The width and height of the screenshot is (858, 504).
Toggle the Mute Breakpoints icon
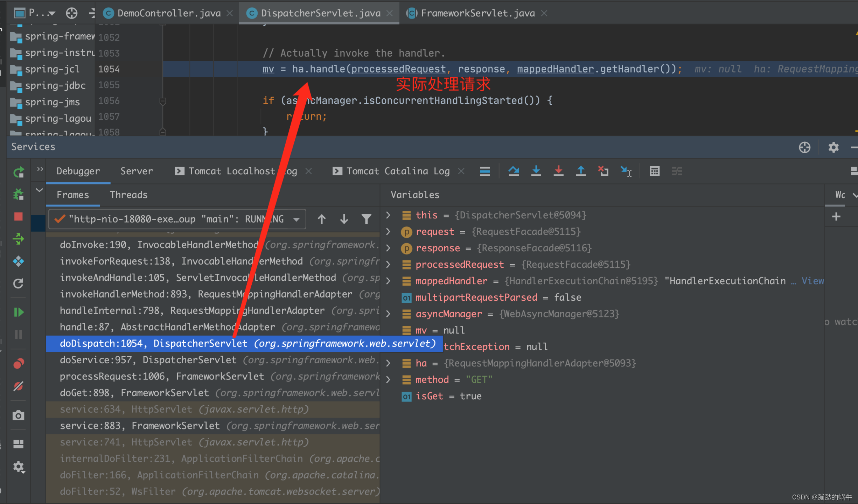[x=19, y=386]
